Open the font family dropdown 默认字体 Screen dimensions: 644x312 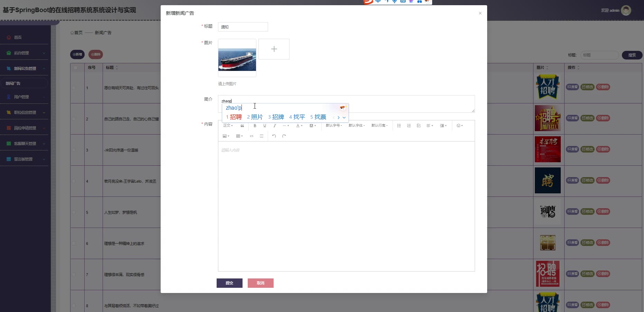(x=357, y=126)
